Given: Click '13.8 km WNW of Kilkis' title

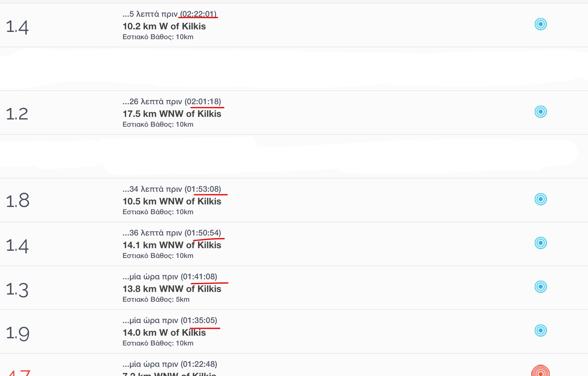Looking at the screenshot, I should click(x=172, y=289).
